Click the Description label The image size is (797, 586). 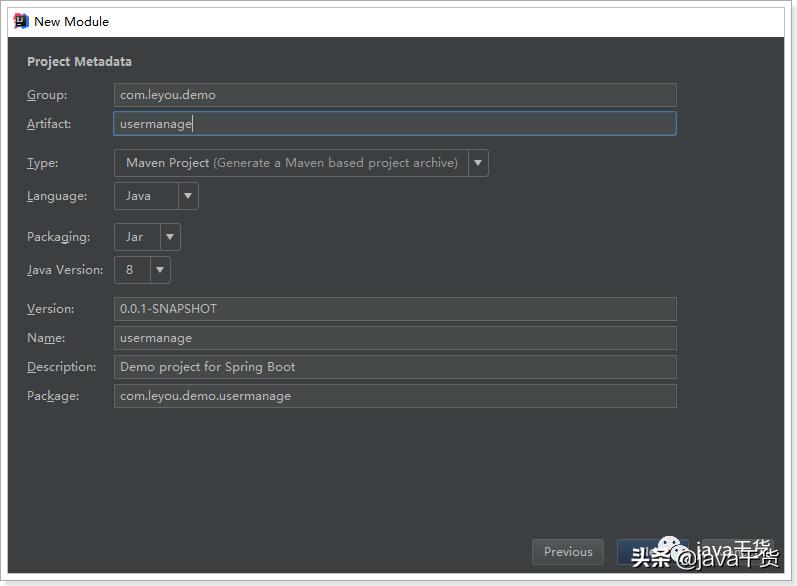tap(62, 367)
